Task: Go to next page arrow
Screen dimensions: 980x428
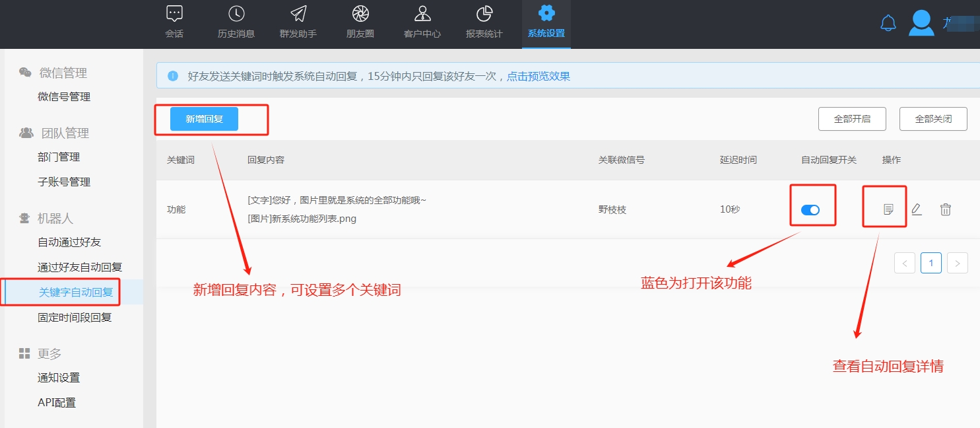Action: tap(958, 263)
